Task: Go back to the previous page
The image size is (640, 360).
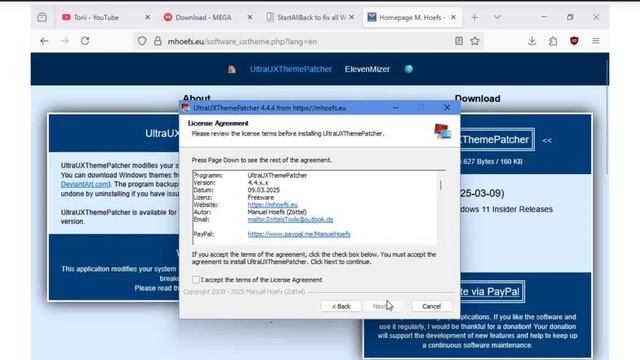Action: point(44,41)
